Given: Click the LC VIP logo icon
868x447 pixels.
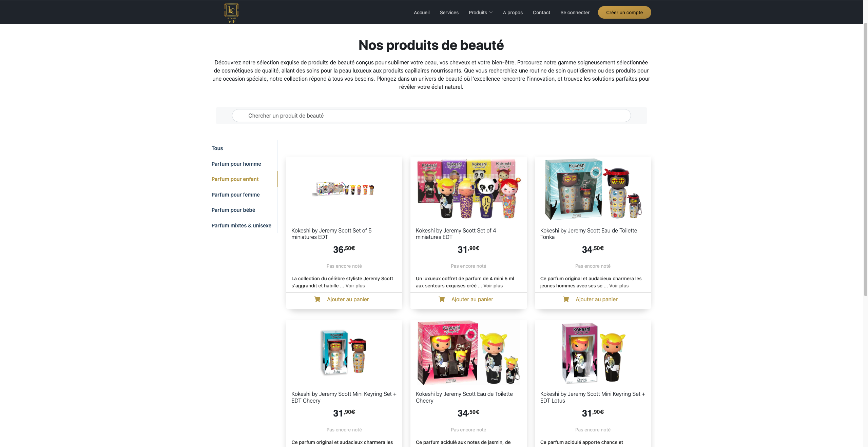Looking at the screenshot, I should coord(231,13).
